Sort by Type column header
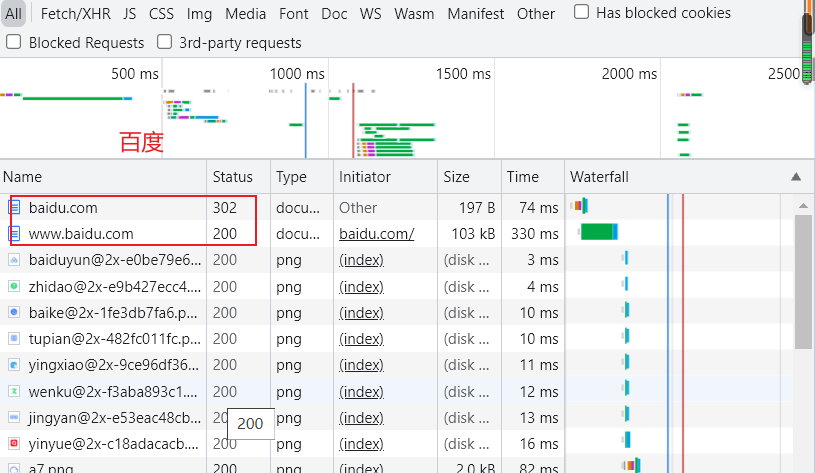 tap(302, 177)
